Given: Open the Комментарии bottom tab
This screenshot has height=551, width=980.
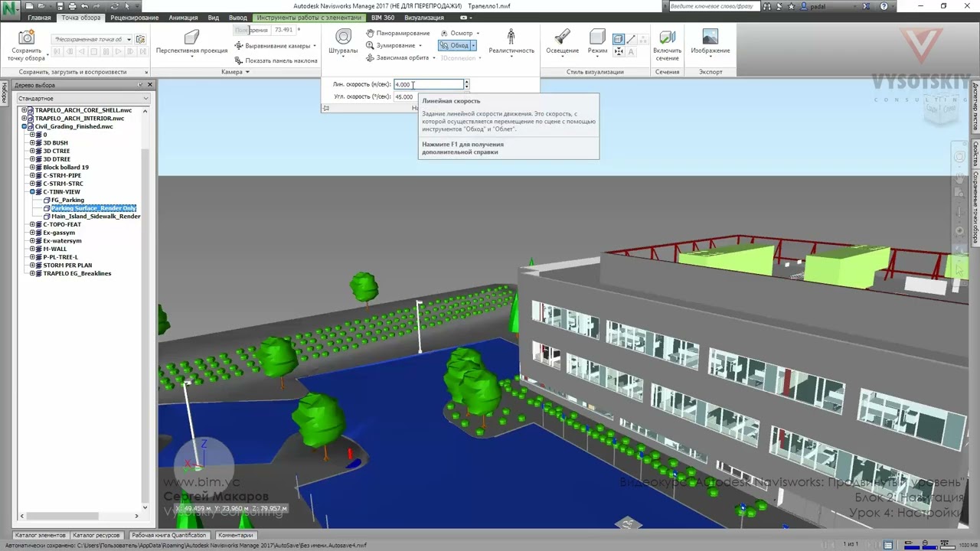Looking at the screenshot, I should click(235, 535).
